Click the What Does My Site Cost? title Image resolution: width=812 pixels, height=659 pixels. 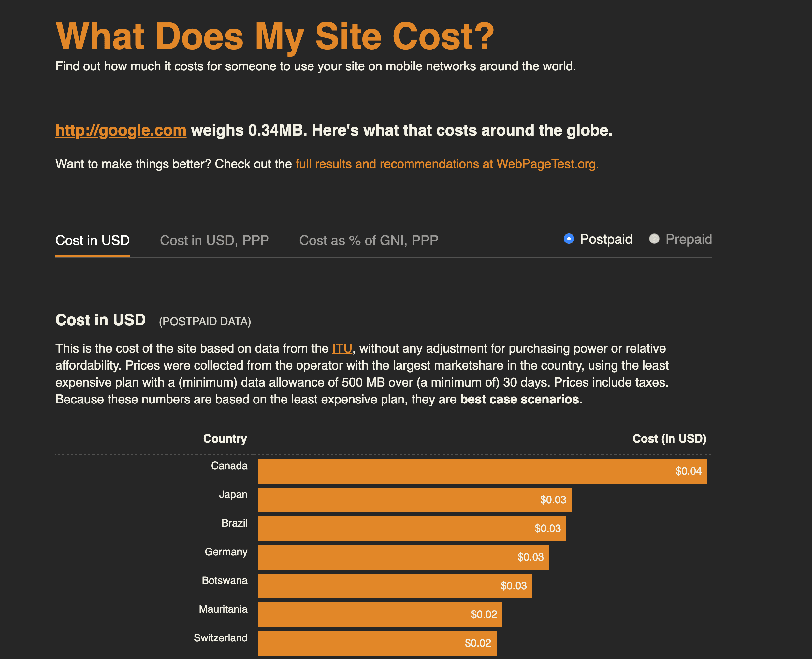pyautogui.click(x=275, y=37)
